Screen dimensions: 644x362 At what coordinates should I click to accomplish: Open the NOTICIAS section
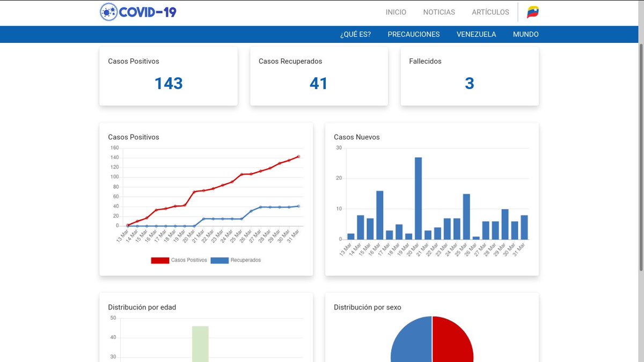point(439,12)
